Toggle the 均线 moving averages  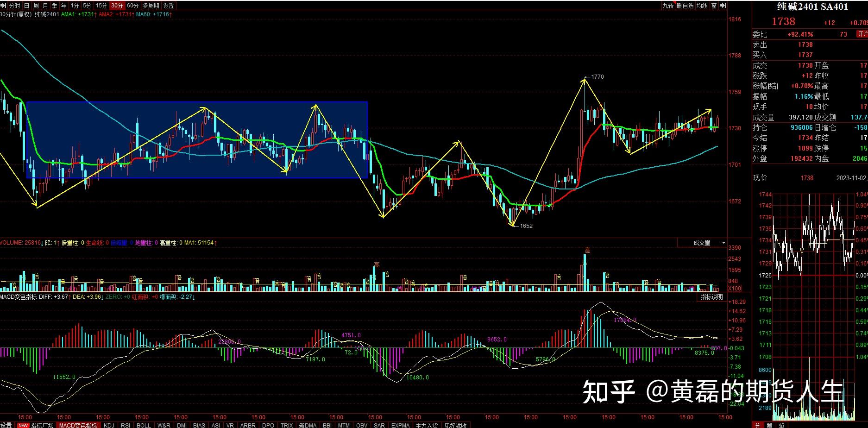coord(702,6)
